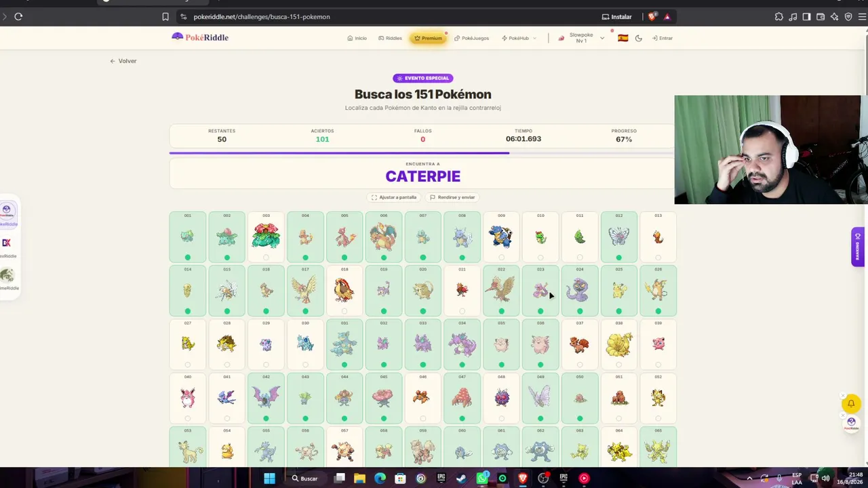Go back with the Volver link

point(123,61)
